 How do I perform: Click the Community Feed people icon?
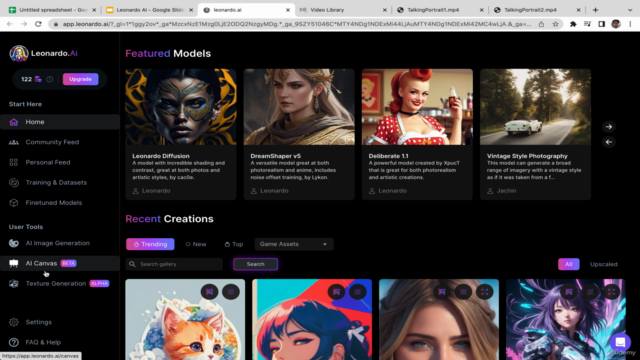coord(13,142)
